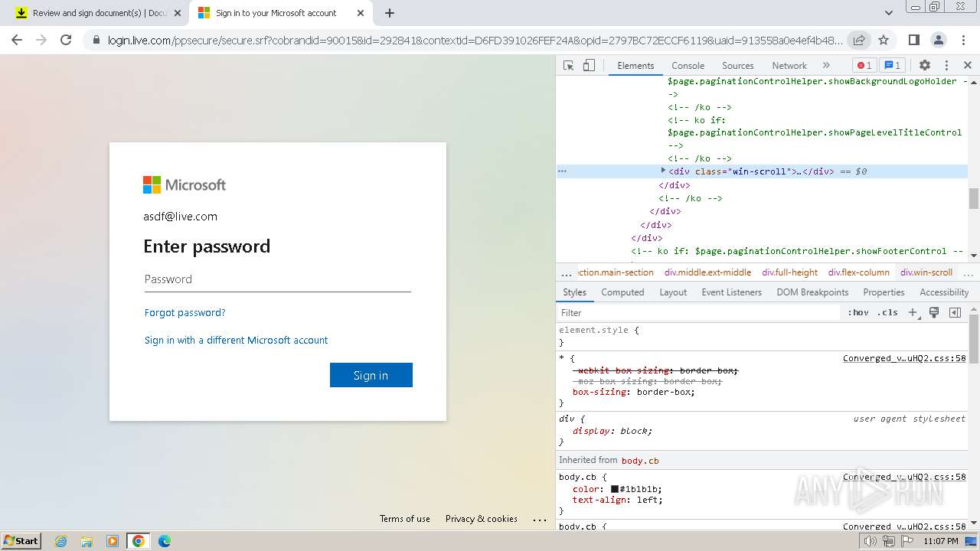Open the Properties tab
Screen dimensions: 980x551
[884, 292]
